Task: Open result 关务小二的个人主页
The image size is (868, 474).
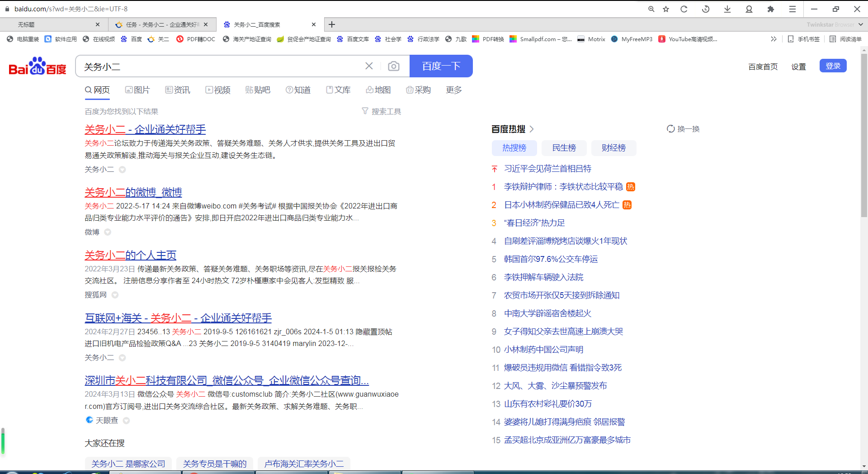Action: pyautogui.click(x=131, y=255)
